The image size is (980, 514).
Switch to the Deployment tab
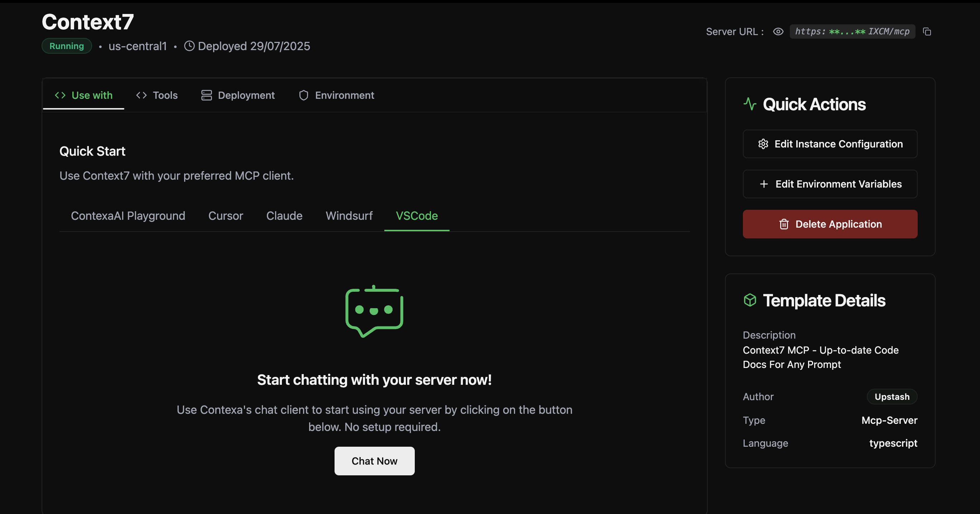coord(238,96)
